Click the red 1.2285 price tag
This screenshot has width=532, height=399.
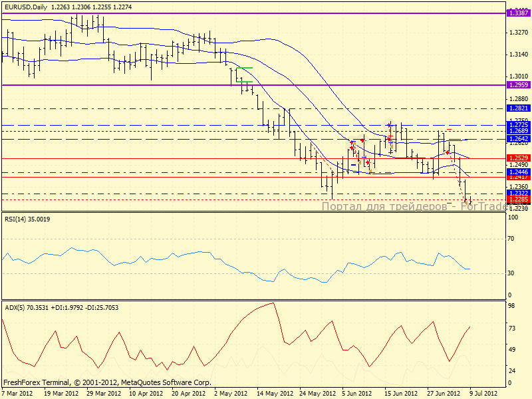click(517, 199)
